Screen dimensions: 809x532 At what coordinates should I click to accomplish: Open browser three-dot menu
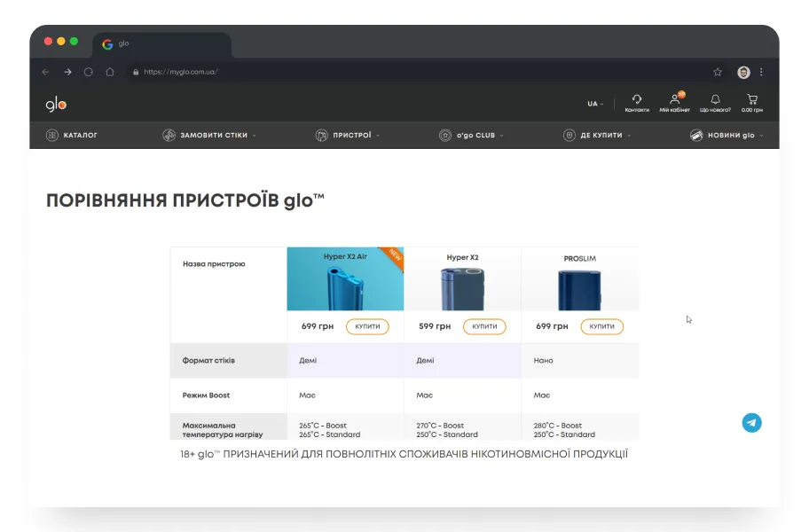click(761, 72)
